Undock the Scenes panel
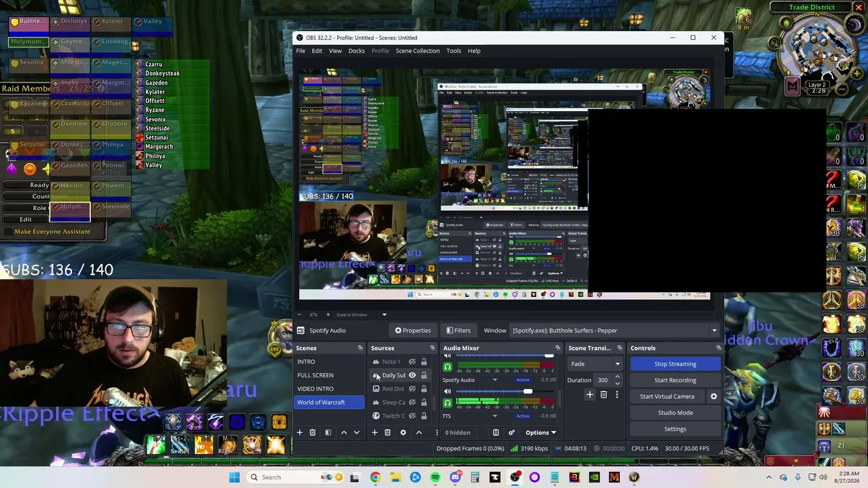The width and height of the screenshot is (868, 488). [360, 348]
